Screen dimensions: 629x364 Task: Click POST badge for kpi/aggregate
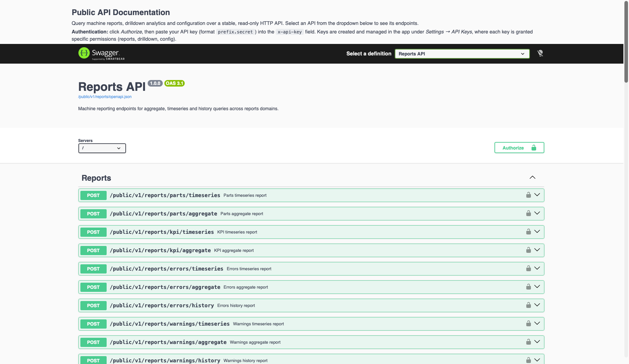tap(93, 251)
